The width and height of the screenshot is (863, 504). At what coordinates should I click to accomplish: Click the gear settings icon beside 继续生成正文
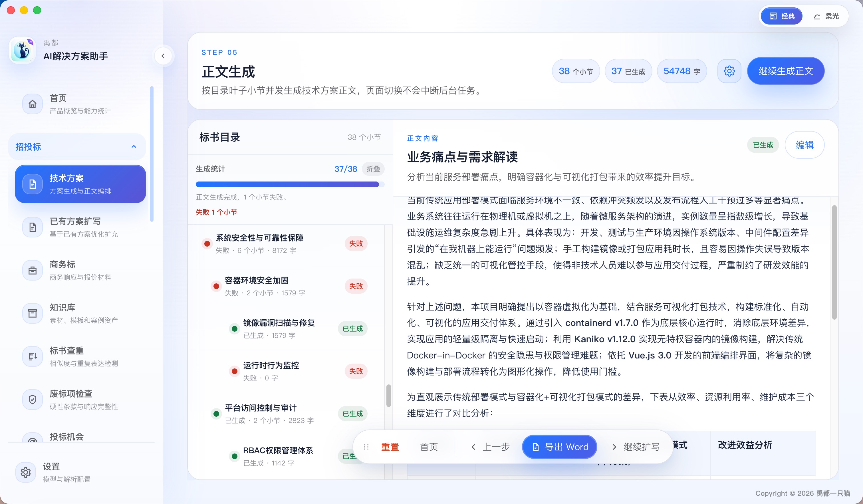point(729,71)
